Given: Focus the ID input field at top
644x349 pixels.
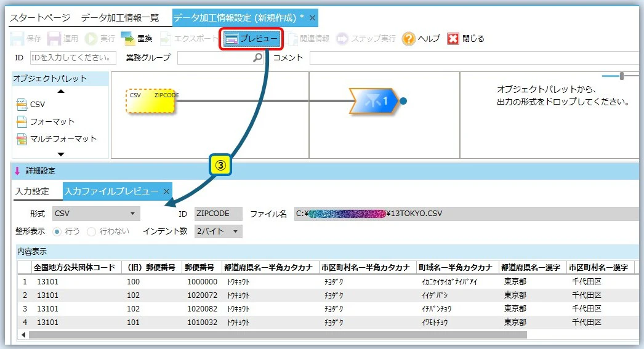Looking at the screenshot, I should pyautogui.click(x=73, y=57).
